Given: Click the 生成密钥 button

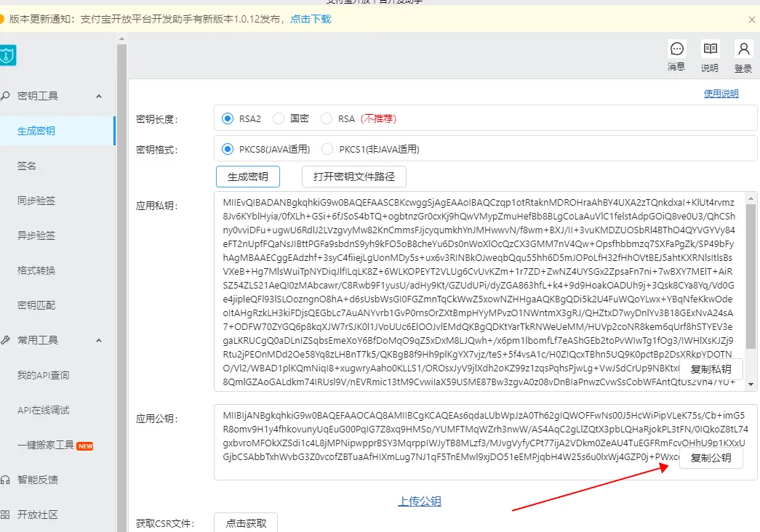Looking at the screenshot, I should click(248, 177).
